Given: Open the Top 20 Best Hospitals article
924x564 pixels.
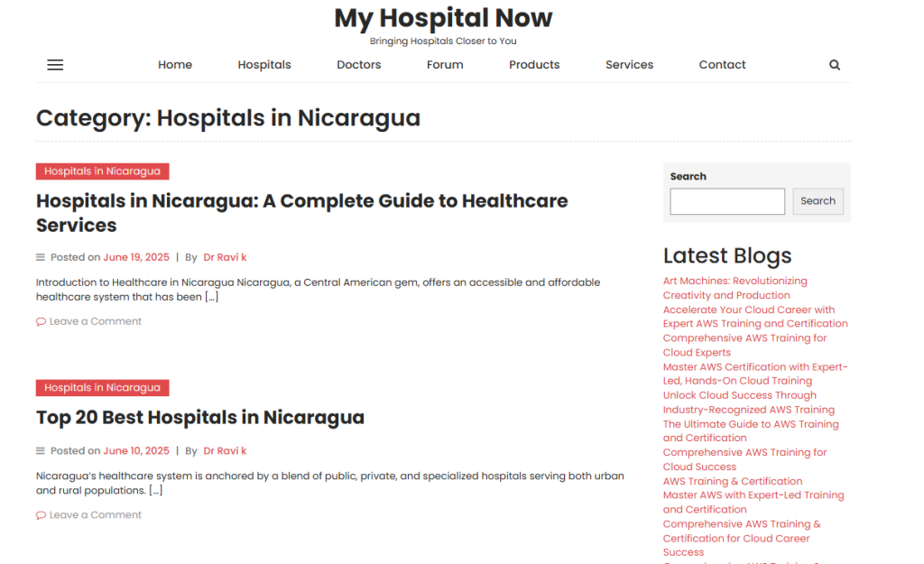Looking at the screenshot, I should 200,418.
